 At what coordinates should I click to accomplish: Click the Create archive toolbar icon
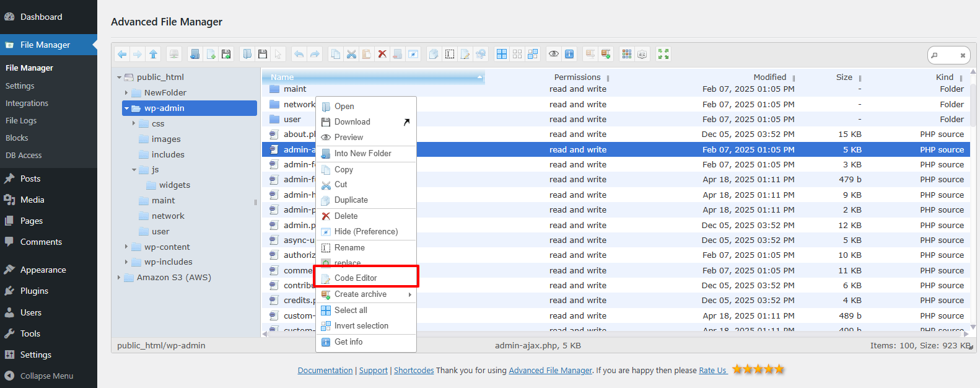[x=606, y=55]
